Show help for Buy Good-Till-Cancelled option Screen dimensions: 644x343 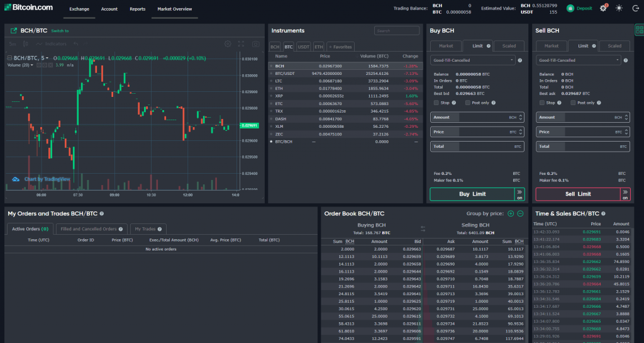[x=520, y=60]
